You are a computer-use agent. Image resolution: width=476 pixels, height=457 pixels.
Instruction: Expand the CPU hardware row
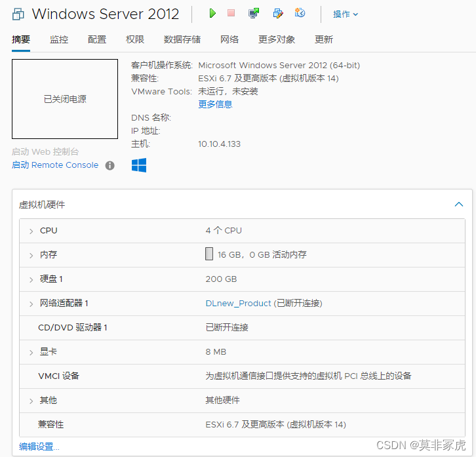31,231
